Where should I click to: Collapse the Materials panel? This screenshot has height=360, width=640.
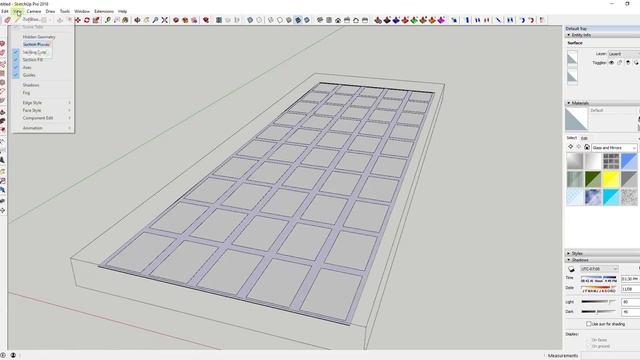569,103
